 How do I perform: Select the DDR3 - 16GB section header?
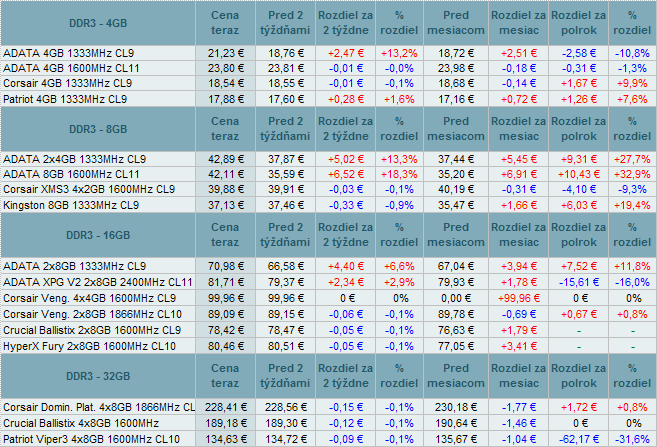pos(98,235)
